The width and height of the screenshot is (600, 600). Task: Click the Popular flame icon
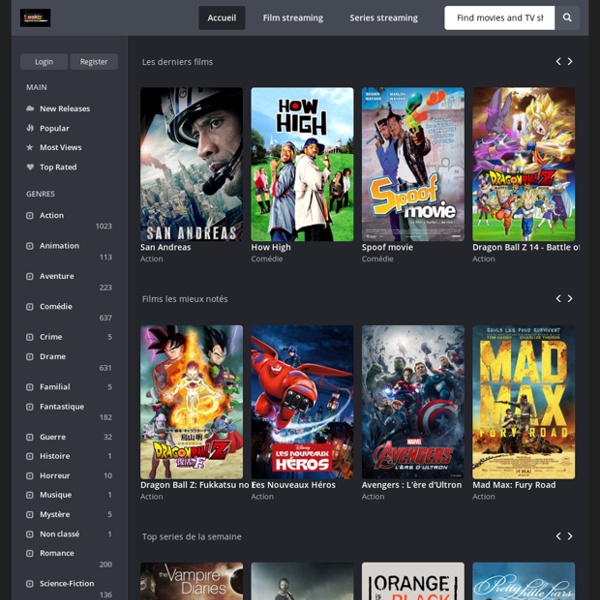[x=30, y=128]
